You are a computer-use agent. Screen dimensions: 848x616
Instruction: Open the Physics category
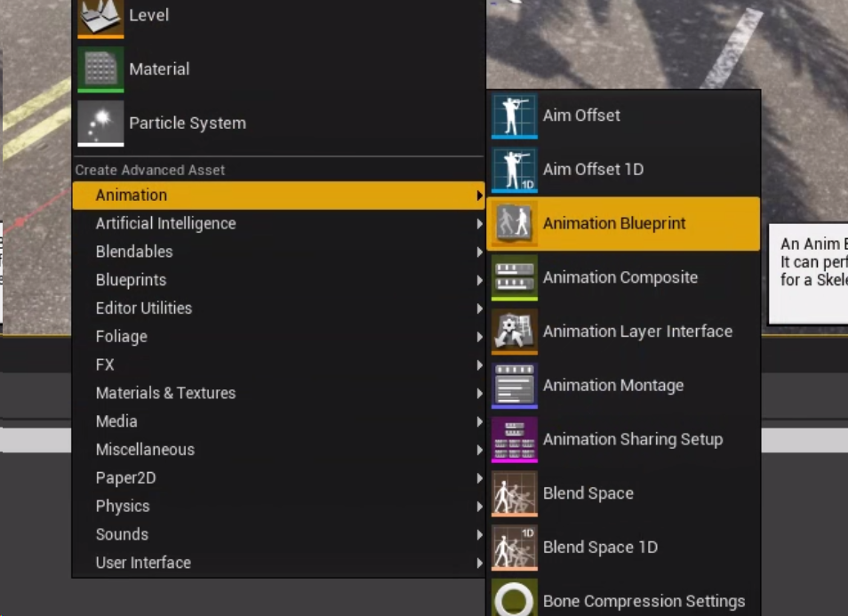123,507
